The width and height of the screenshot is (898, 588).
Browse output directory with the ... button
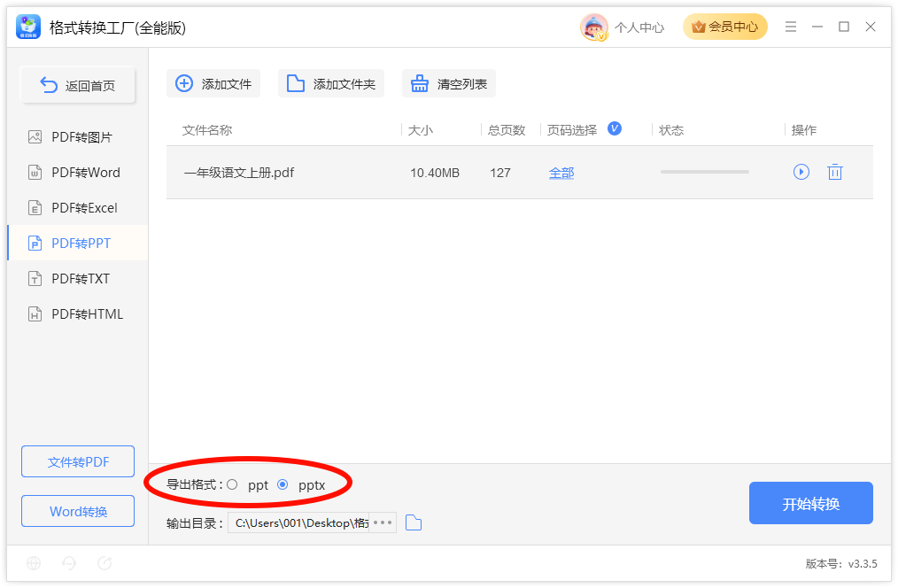pos(383,522)
